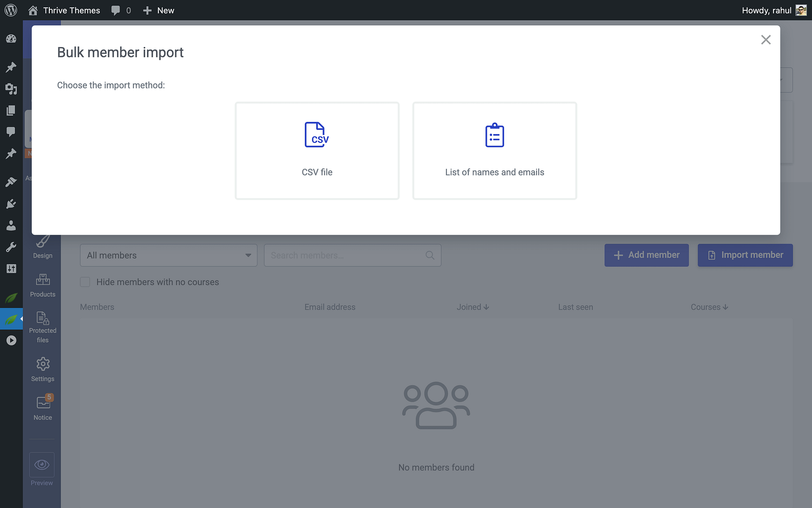This screenshot has width=812, height=508.
Task: Select the Plugins plug icon
Action: click(11, 204)
